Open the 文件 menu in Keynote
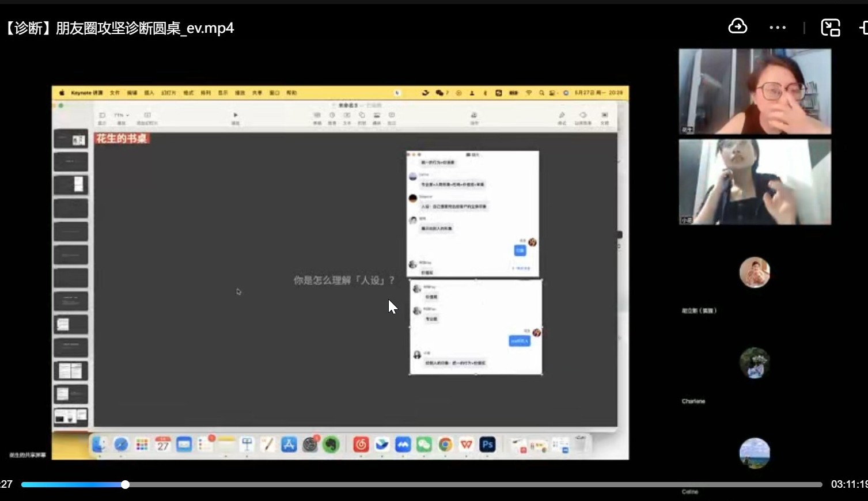The height and width of the screenshot is (501, 868). [113, 92]
